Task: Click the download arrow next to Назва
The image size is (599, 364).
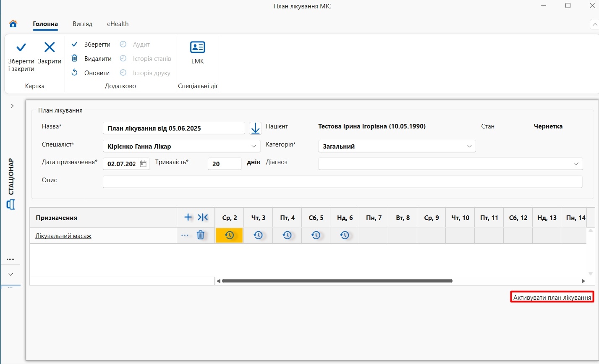Action: click(255, 128)
